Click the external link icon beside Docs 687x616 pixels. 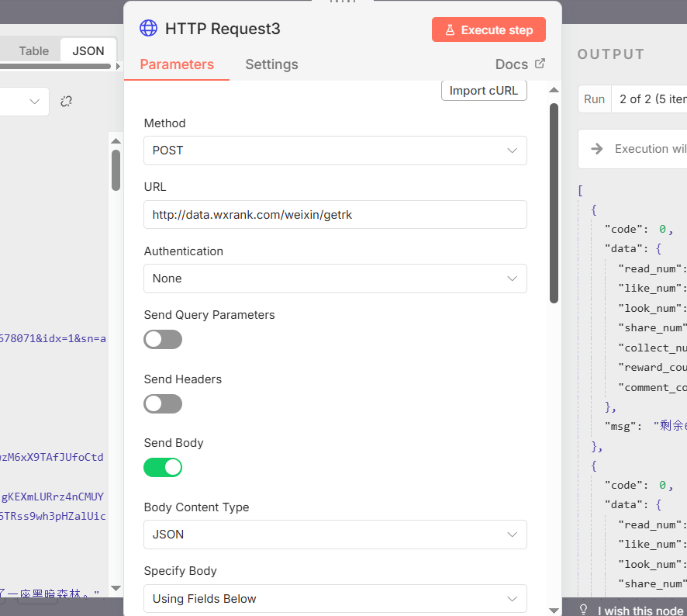540,64
